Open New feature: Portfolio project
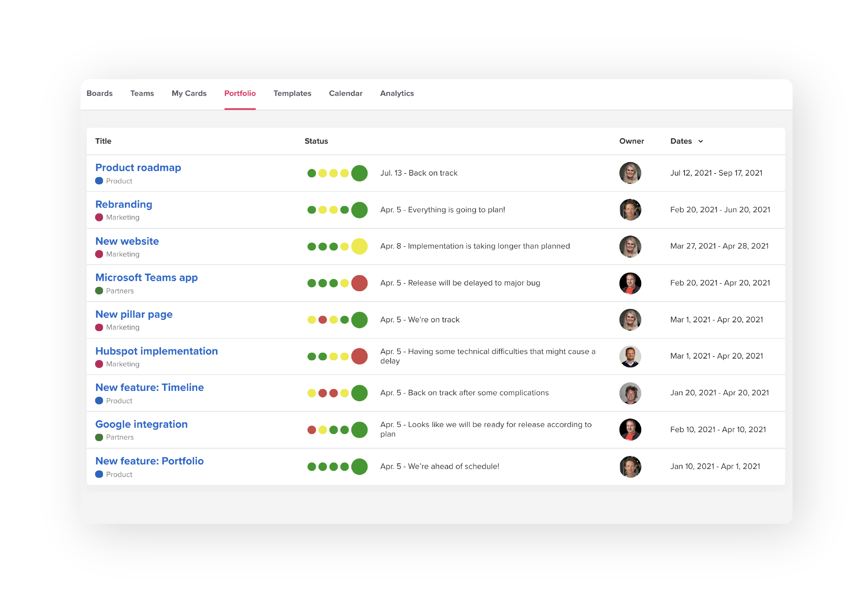This screenshot has width=868, height=603. [149, 461]
